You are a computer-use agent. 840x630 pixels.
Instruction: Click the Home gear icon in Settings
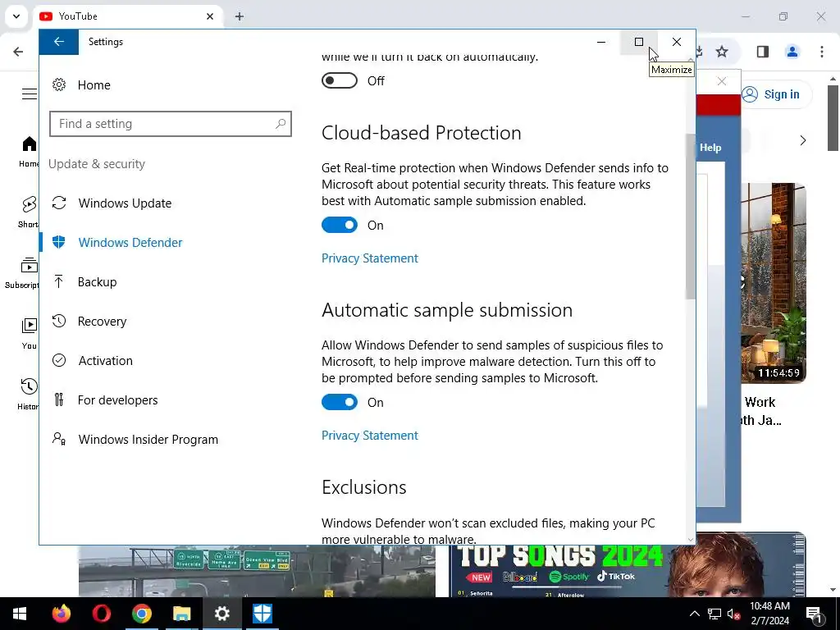click(59, 84)
